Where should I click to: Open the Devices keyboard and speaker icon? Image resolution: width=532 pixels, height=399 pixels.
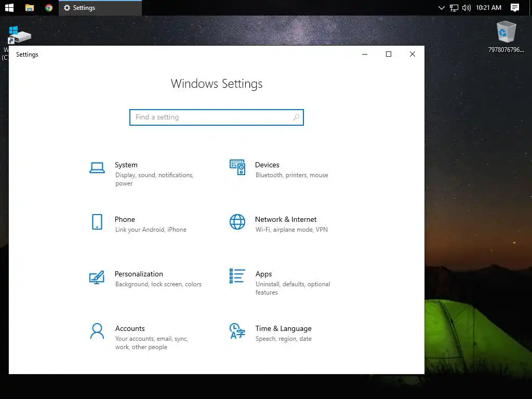pos(237,167)
